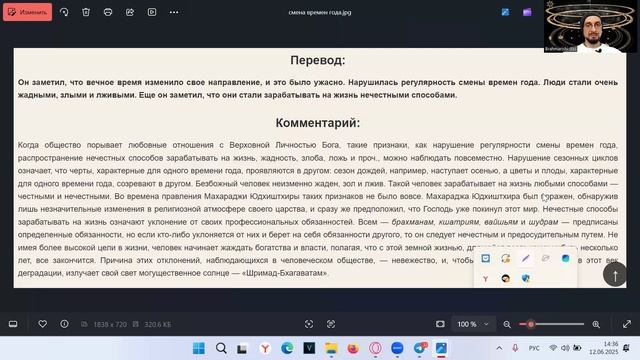Click the red Y Yandex icon in tray popup

[x=485, y=279]
